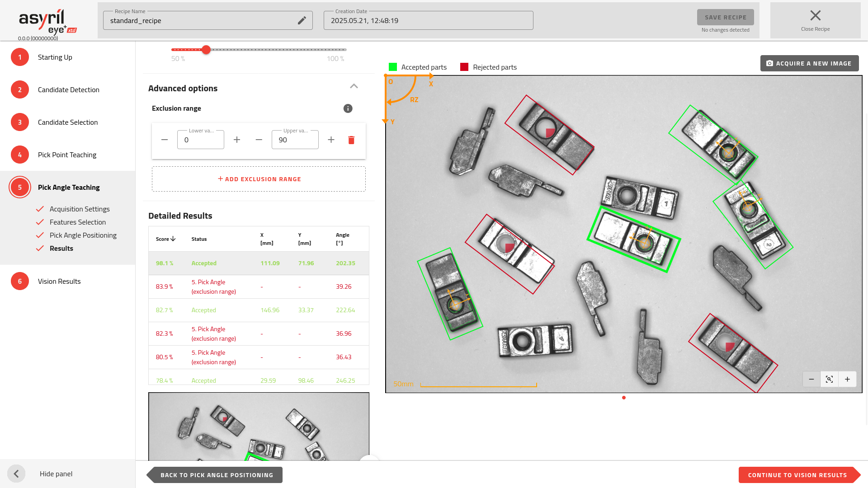
Task: Decrease the Lower value with minus
Action: click(165, 140)
